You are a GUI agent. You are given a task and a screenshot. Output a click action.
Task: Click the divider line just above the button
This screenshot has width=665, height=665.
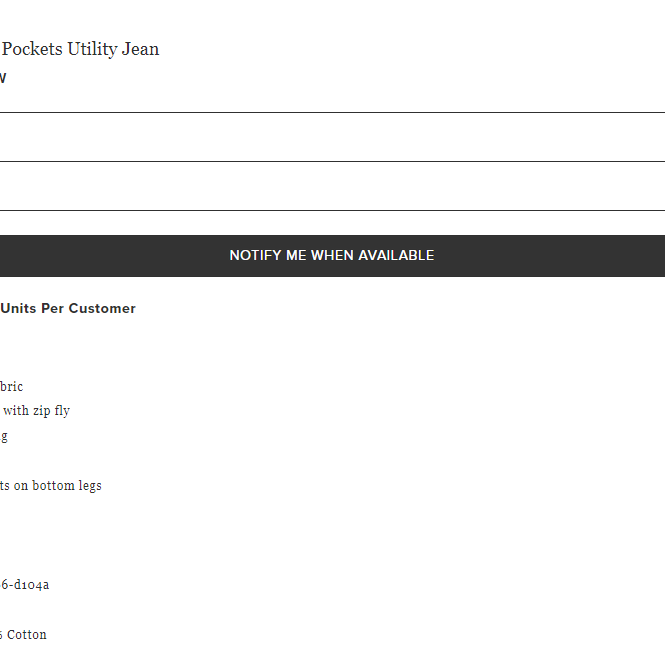pyautogui.click(x=332, y=210)
